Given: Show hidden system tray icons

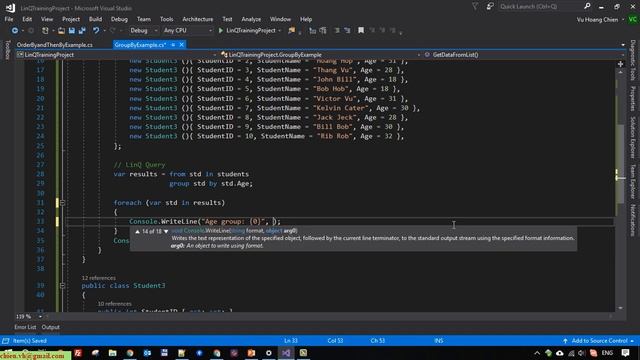Looking at the screenshot, I should pyautogui.click(x=537, y=353).
